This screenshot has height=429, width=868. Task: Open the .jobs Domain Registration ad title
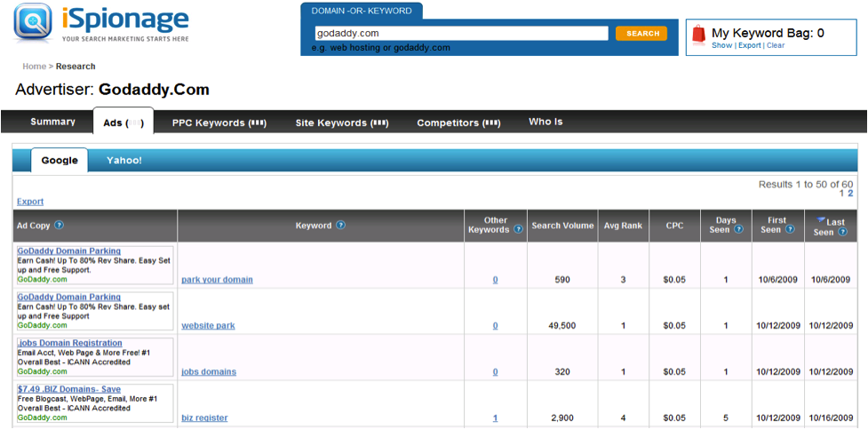[x=70, y=343]
